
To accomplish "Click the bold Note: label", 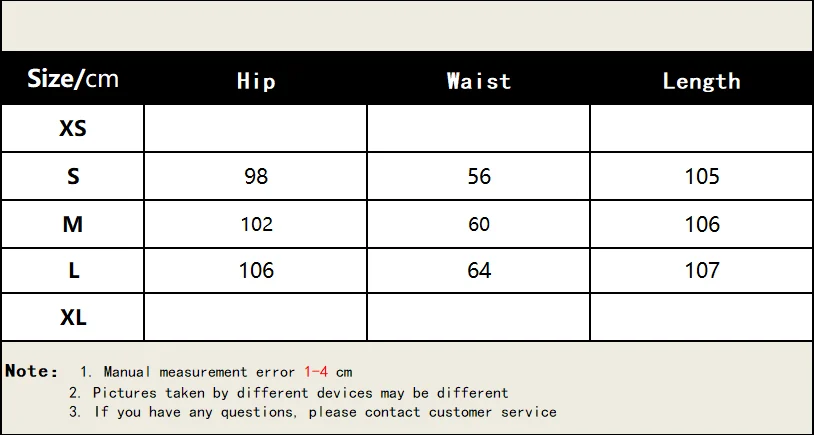I will coord(32,371).
